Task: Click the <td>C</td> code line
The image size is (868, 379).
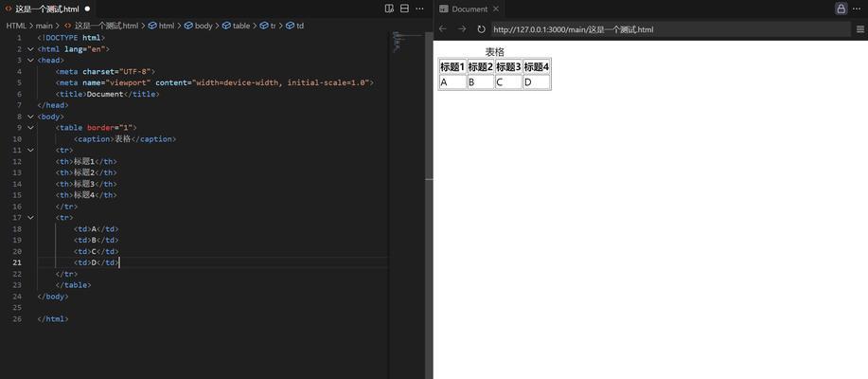Action: click(x=97, y=251)
